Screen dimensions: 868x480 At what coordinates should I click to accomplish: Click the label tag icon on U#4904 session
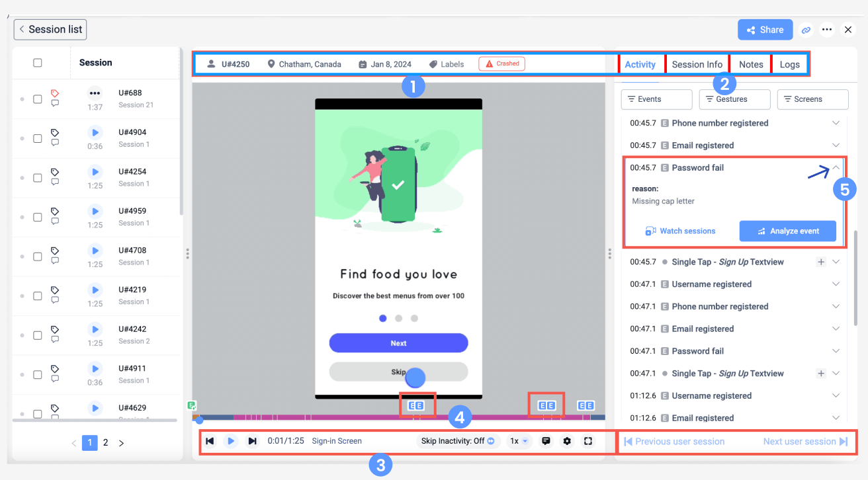(x=55, y=132)
